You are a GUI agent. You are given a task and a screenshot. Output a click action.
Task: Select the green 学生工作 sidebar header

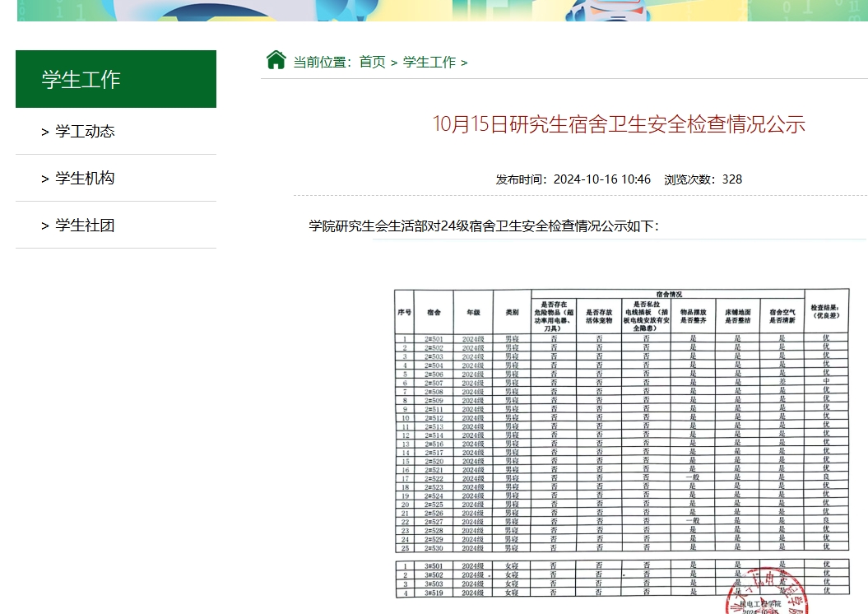(x=116, y=79)
